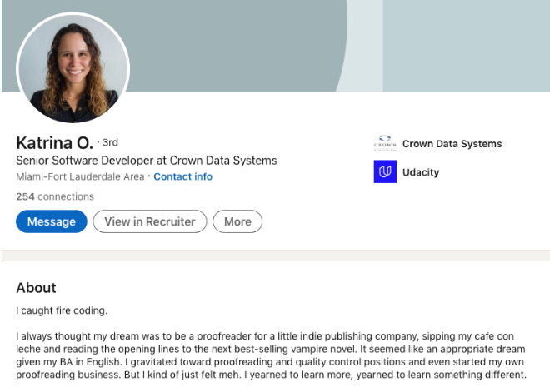Click the Udacity logo icon
Image resolution: width=550 pixels, height=392 pixels.
point(385,171)
